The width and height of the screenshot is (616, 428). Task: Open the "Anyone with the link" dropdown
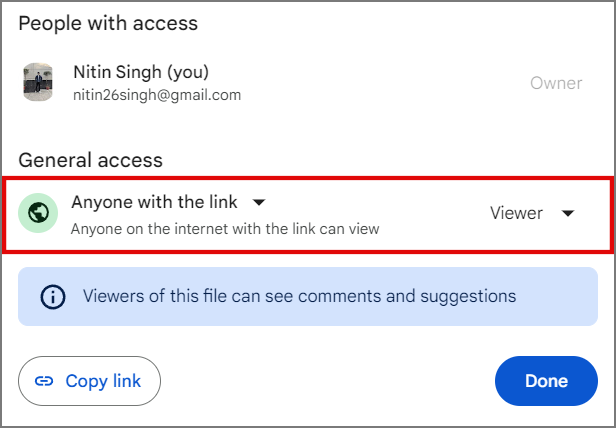pos(154,202)
